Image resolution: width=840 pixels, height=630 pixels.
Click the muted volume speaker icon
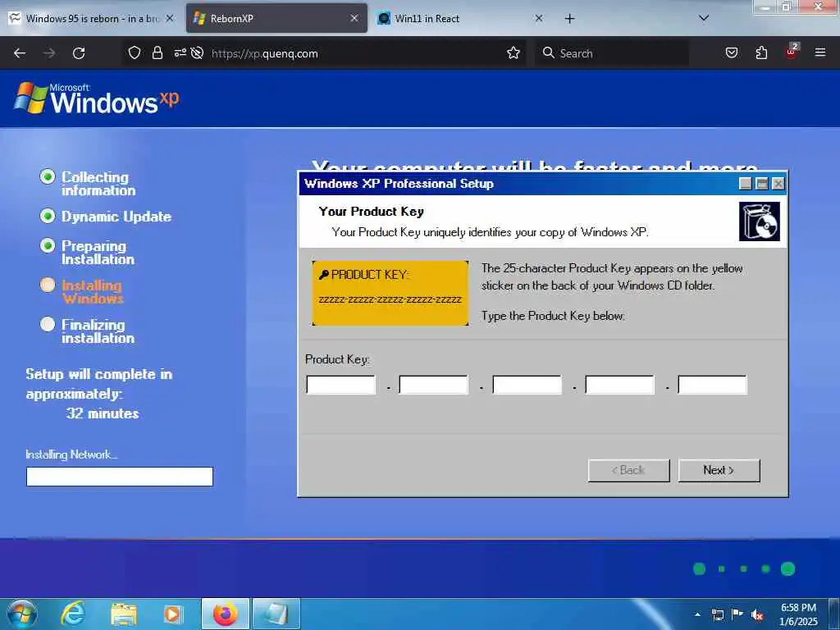click(757, 615)
